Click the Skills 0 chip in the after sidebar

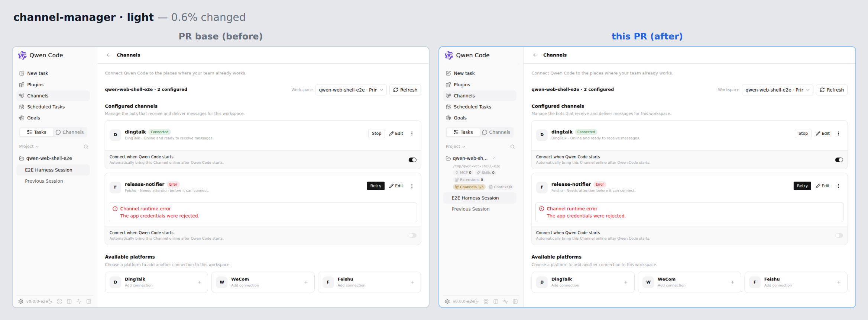click(485, 173)
